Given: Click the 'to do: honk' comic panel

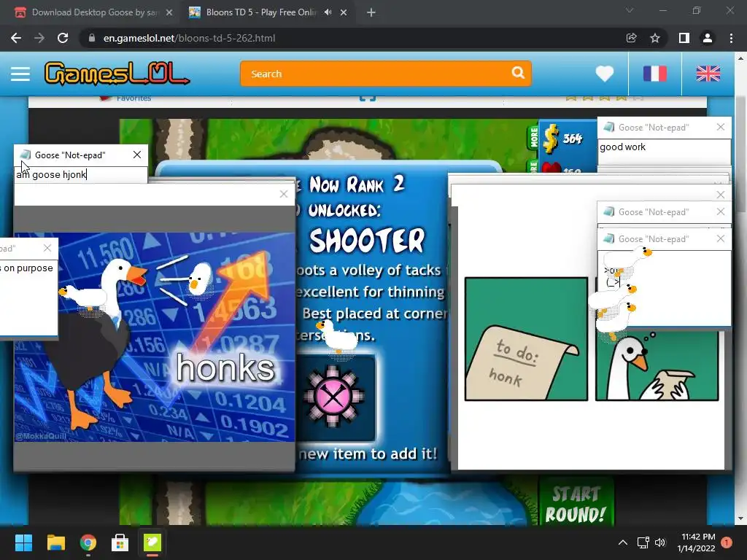Looking at the screenshot, I should (526, 339).
